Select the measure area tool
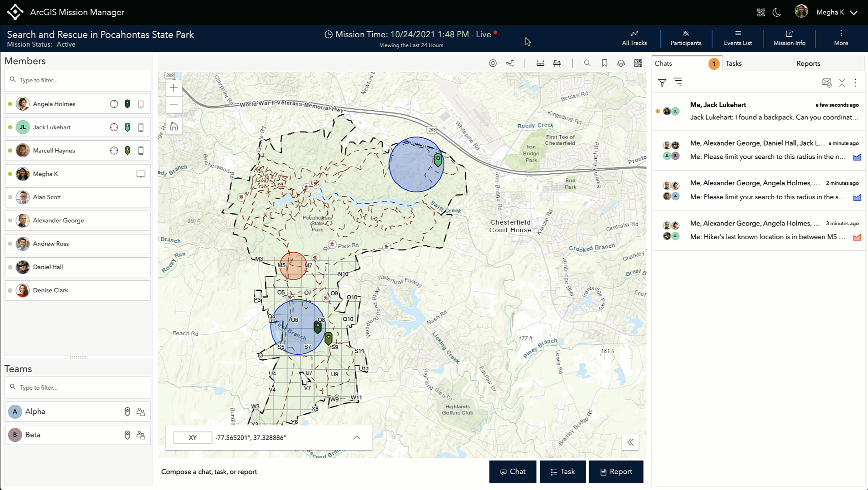The height and width of the screenshot is (490, 868). (557, 63)
